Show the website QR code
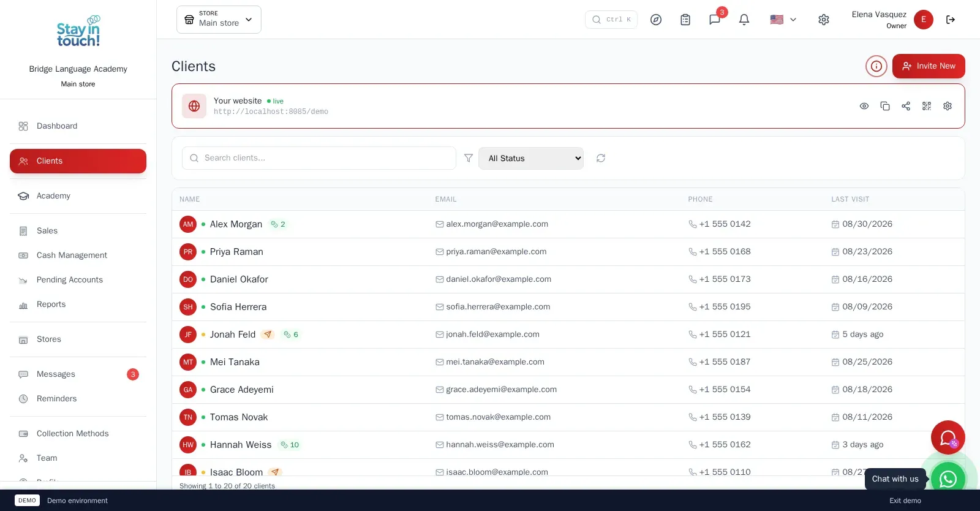Viewport: 980px width, 511px height. click(927, 106)
